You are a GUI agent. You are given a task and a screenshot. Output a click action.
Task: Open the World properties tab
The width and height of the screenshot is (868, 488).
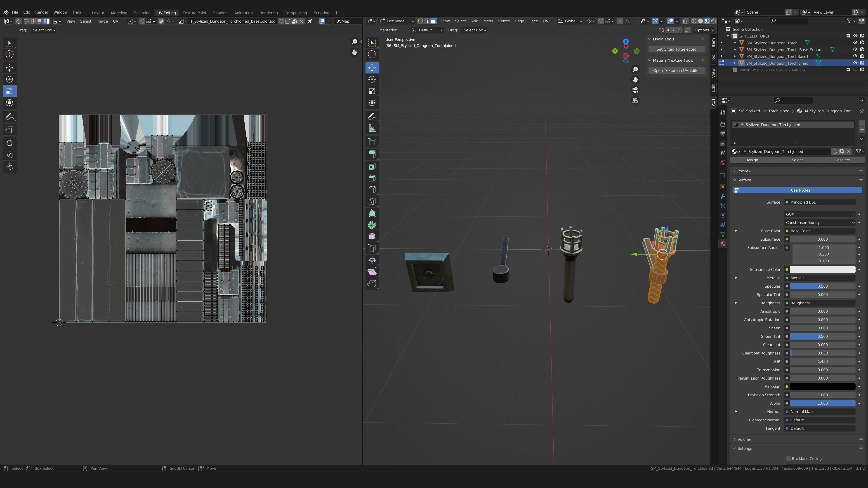pos(722,162)
